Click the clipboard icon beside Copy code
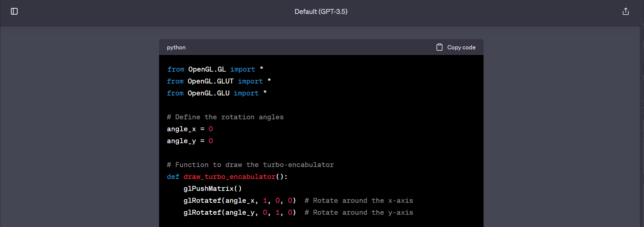 tap(439, 47)
